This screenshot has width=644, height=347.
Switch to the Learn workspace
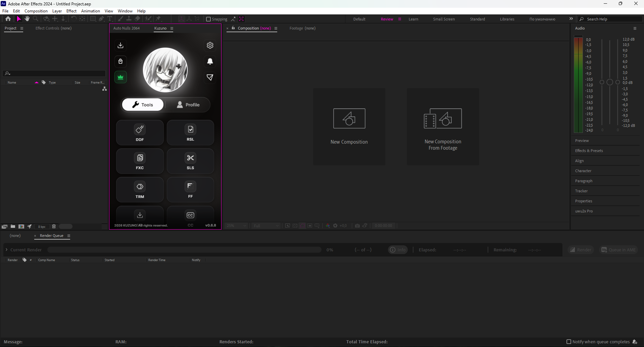click(413, 19)
